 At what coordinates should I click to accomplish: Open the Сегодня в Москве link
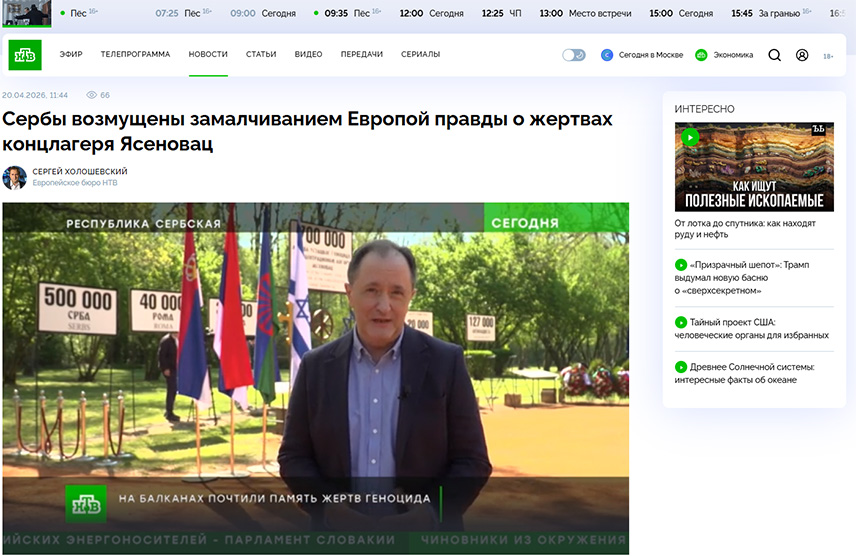[x=651, y=55]
